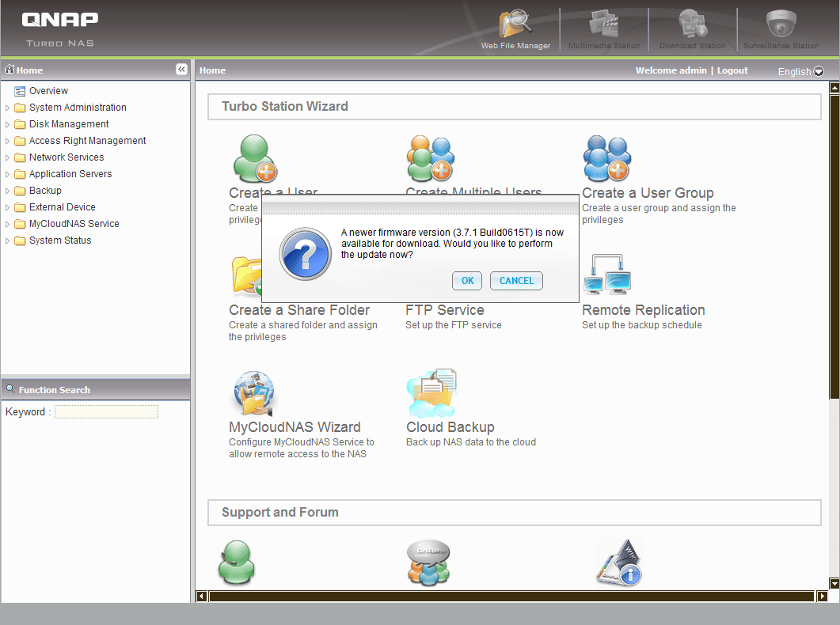Click the Function Search magnifier icon
Viewport: 840px width, 625px height.
[10, 388]
